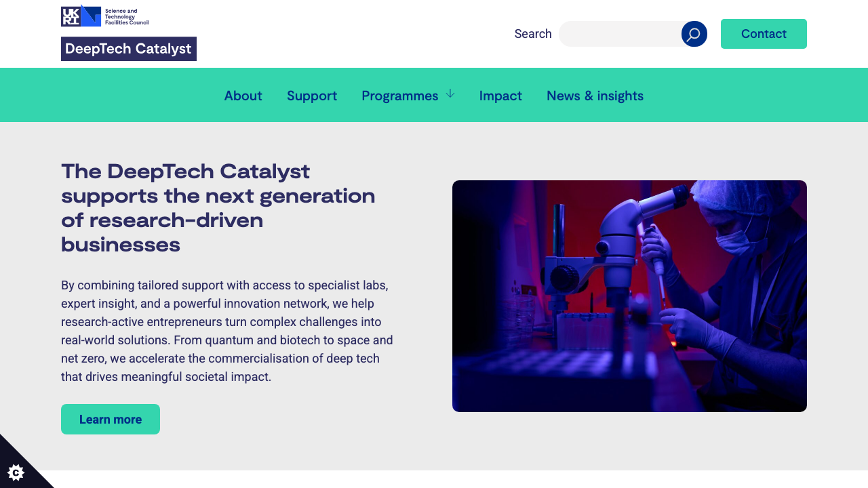
Task: Click the downward arrow beside Programmes
Action: click(x=450, y=94)
